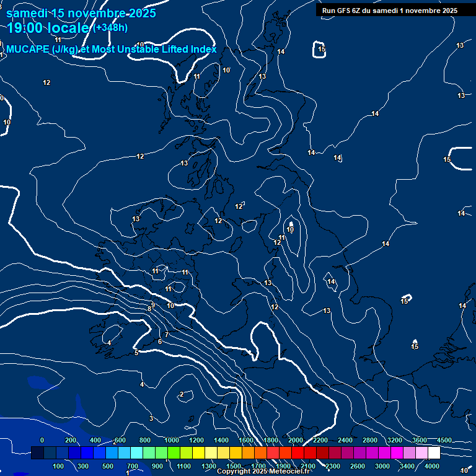This screenshot has width=476, height=476.
Task: Click the 2000 legend swatch
Action: [x=286, y=452]
